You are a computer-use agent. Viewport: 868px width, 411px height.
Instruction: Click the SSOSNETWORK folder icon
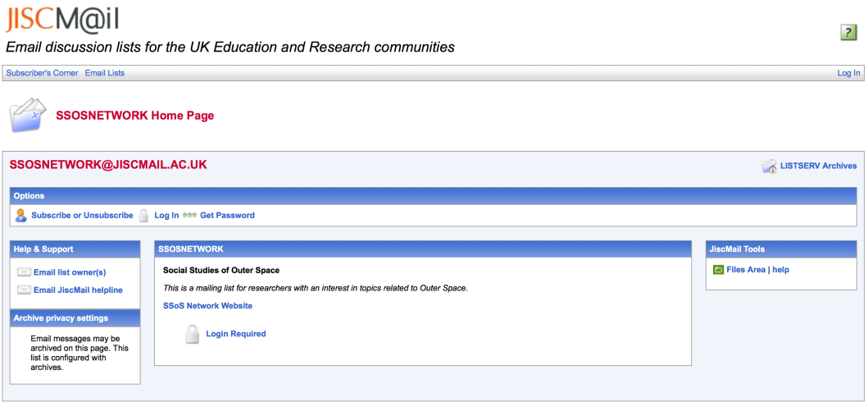tap(28, 116)
